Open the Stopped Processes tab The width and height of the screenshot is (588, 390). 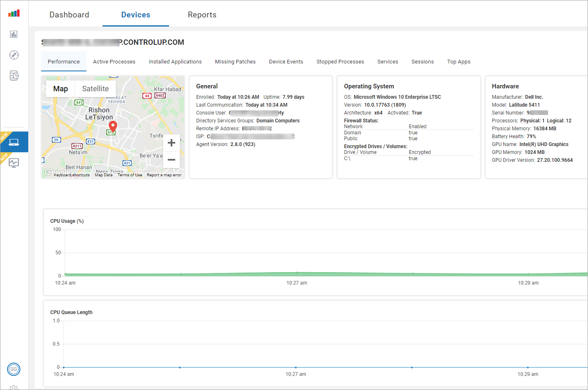point(340,61)
